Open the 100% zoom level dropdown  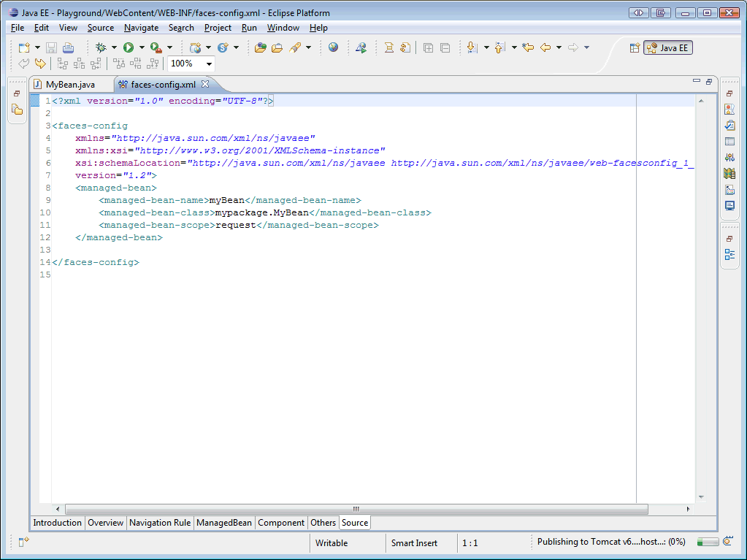(x=209, y=64)
